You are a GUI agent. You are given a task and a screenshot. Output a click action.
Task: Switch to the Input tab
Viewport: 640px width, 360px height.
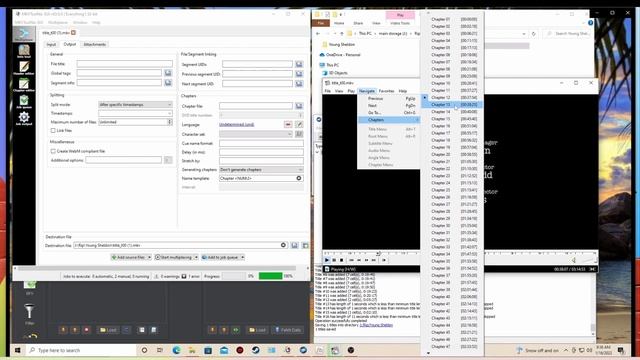pos(51,44)
